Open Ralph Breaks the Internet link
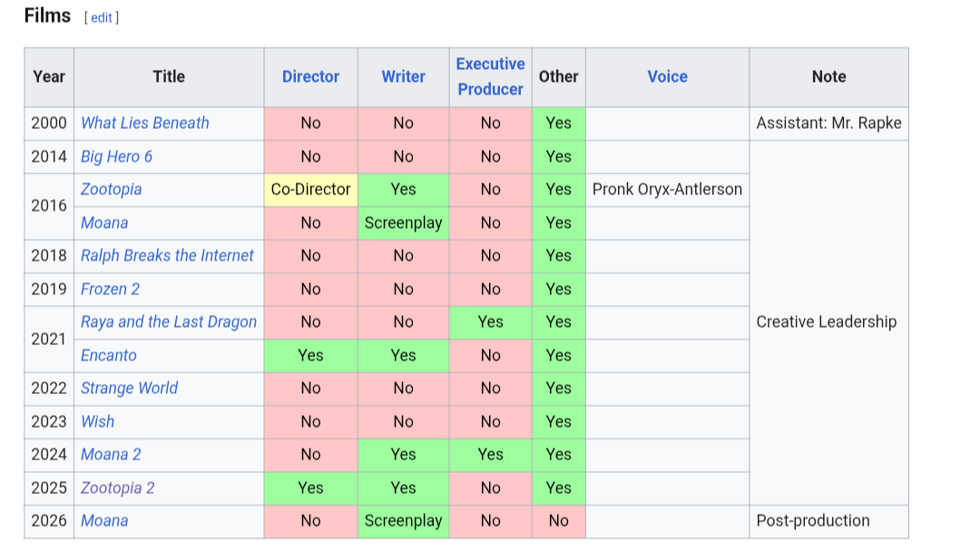The image size is (980, 552). (167, 256)
